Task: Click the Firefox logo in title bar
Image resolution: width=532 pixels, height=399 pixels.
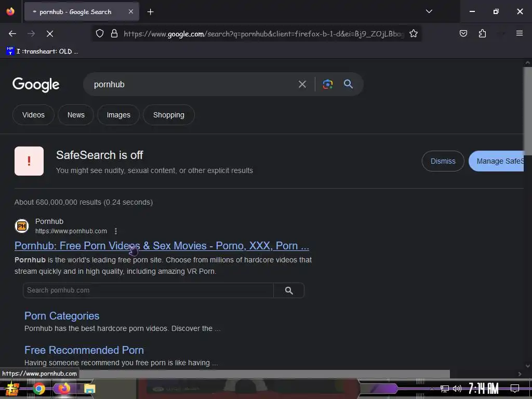Action: tap(10, 11)
